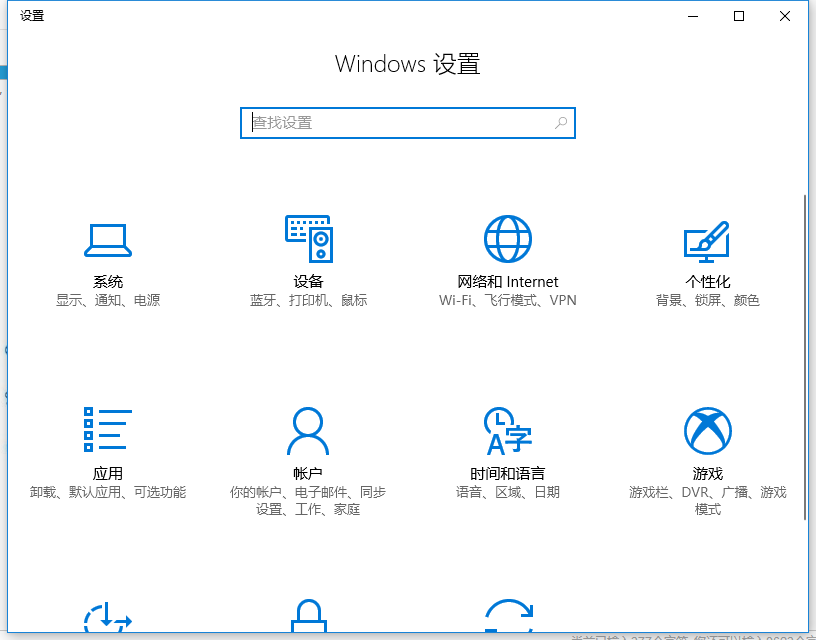Open 更新和安全 via the refresh-arrow icon
816x640 pixels.
508,615
